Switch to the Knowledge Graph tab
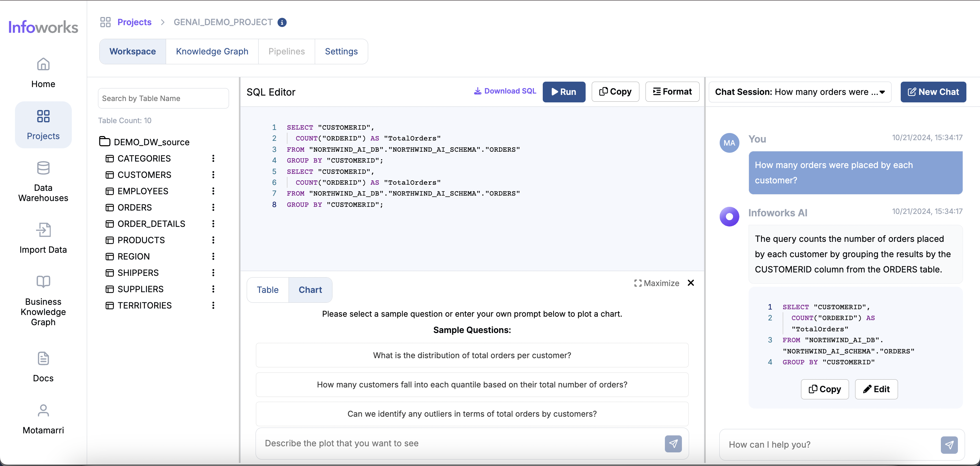This screenshot has height=466, width=980. coord(212,51)
